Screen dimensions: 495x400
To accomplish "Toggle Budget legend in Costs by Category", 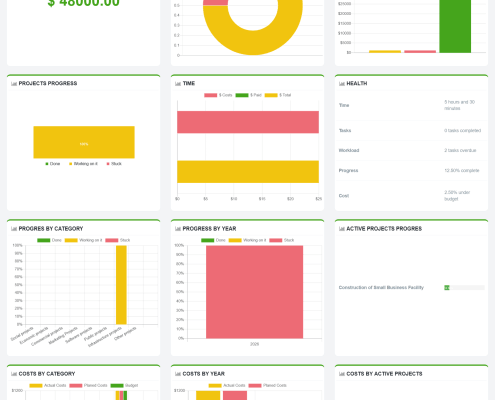I will pos(124,385).
